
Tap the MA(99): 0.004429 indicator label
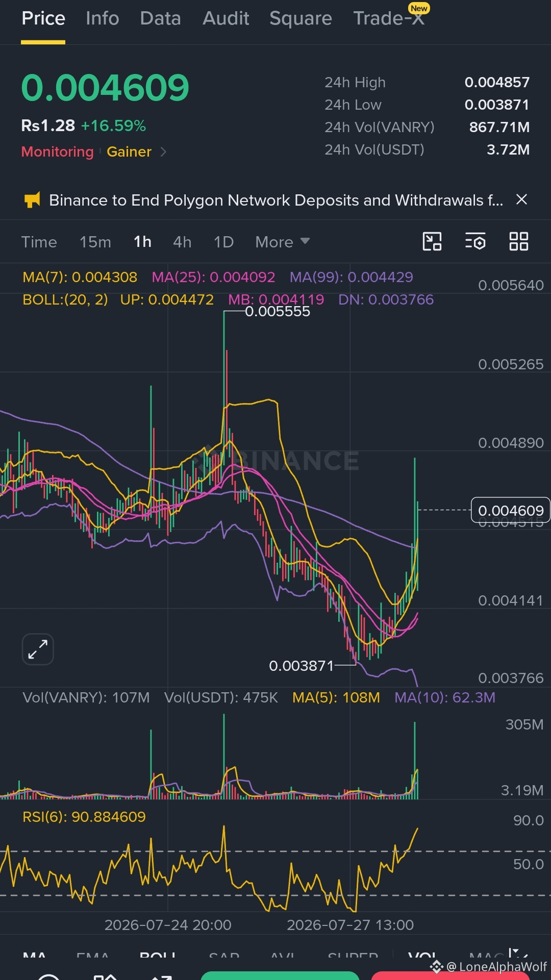click(x=352, y=277)
